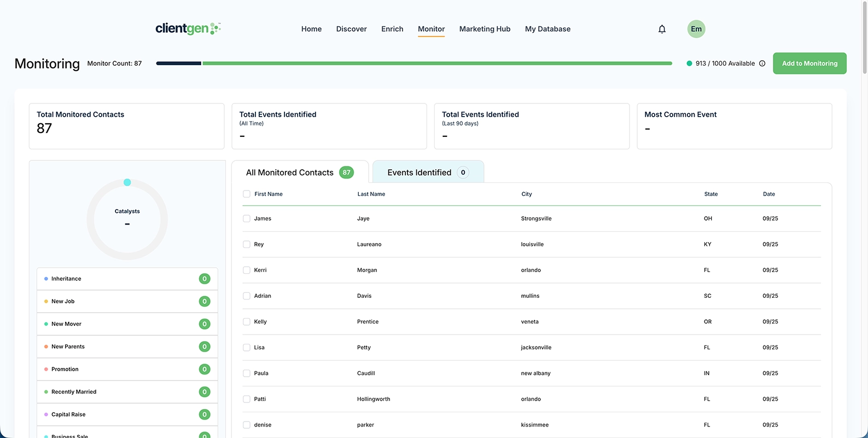This screenshot has width=868, height=438.
Task: Check the box for James Jaye
Action: coord(247,218)
